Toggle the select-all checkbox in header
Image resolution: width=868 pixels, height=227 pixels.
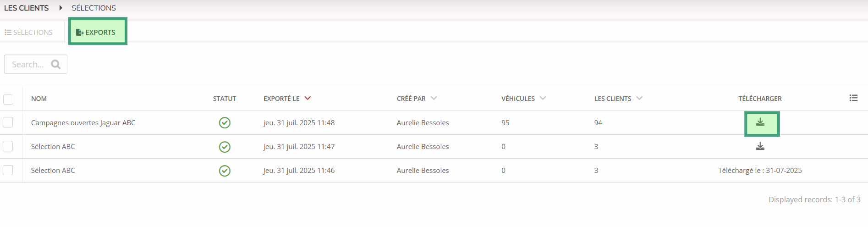[8, 99]
